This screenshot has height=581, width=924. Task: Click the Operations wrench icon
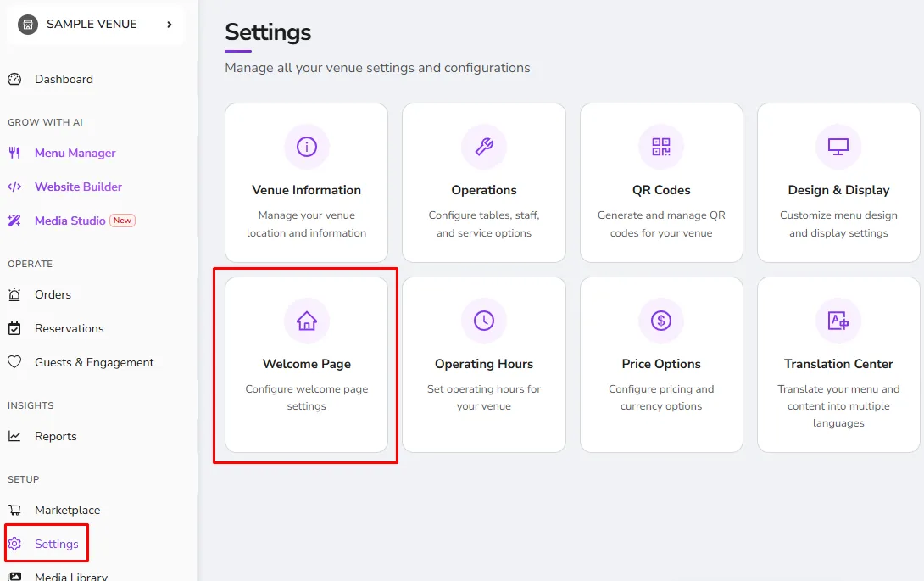pos(484,146)
